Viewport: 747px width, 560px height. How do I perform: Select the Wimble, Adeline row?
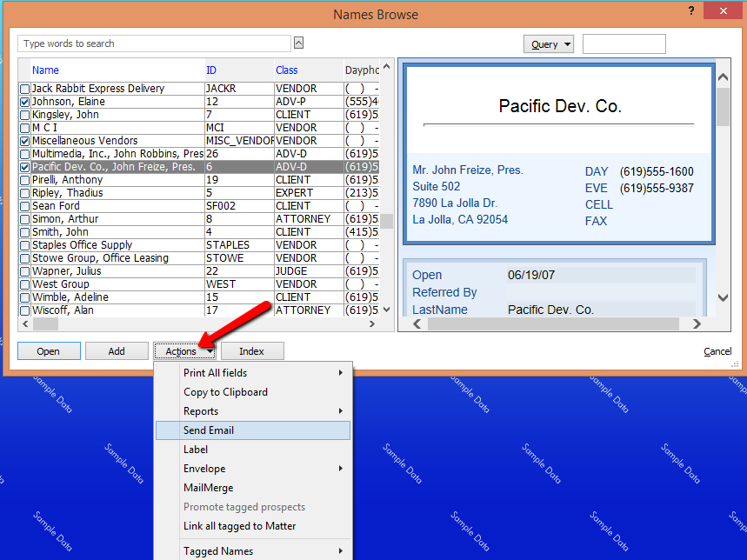click(199, 297)
